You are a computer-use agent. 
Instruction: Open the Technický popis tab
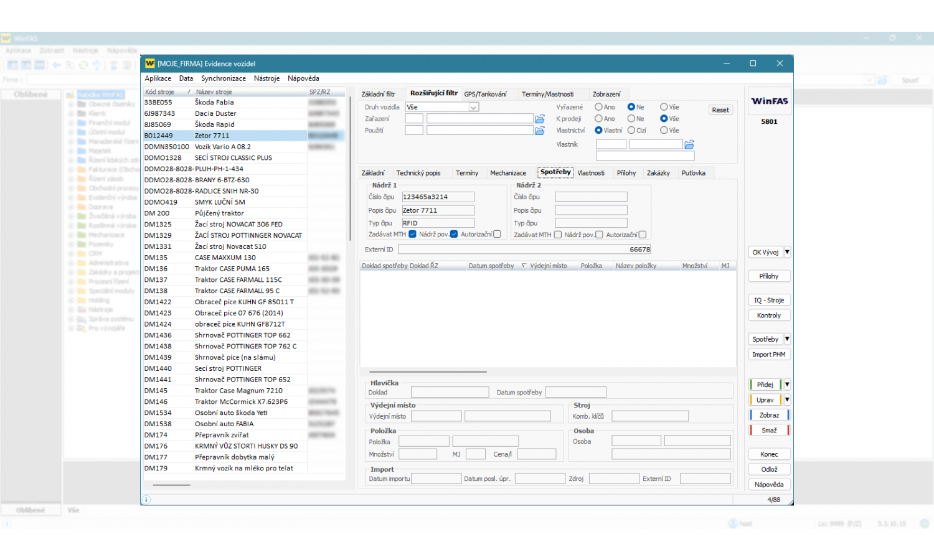pyautogui.click(x=418, y=173)
